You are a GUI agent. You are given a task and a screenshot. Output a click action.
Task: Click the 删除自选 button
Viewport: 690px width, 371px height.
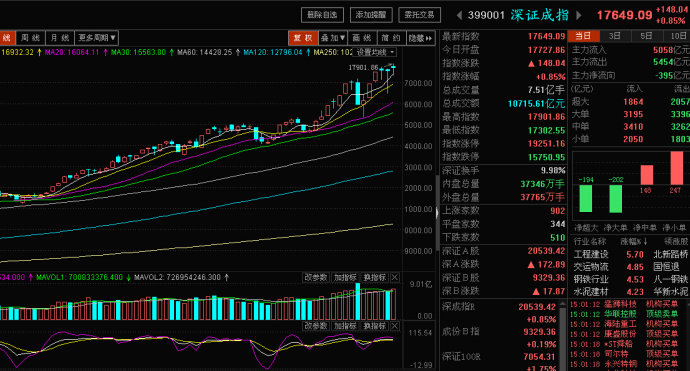coord(322,15)
